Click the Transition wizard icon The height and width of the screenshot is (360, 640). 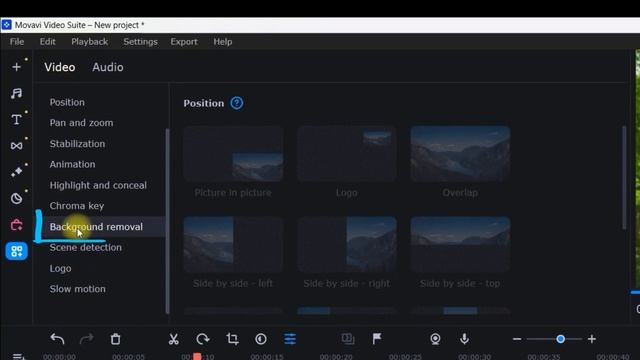[x=348, y=339]
